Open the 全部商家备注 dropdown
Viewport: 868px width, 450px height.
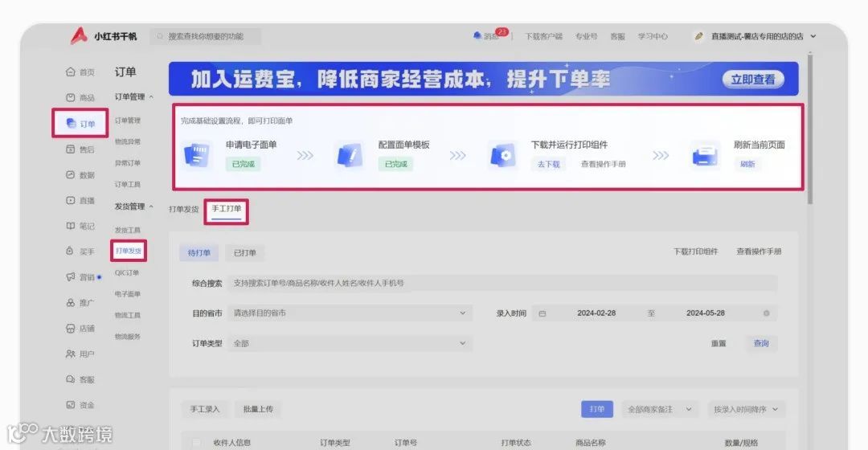pos(660,410)
